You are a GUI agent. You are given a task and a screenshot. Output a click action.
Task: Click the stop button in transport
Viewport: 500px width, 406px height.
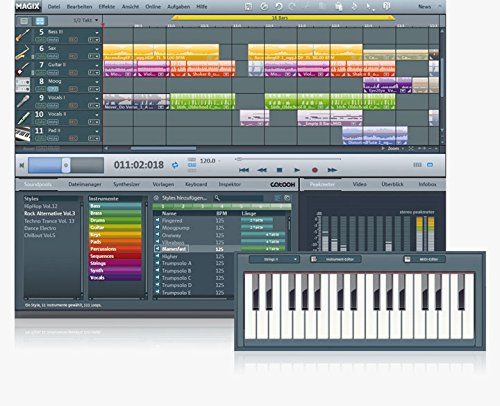click(x=279, y=170)
